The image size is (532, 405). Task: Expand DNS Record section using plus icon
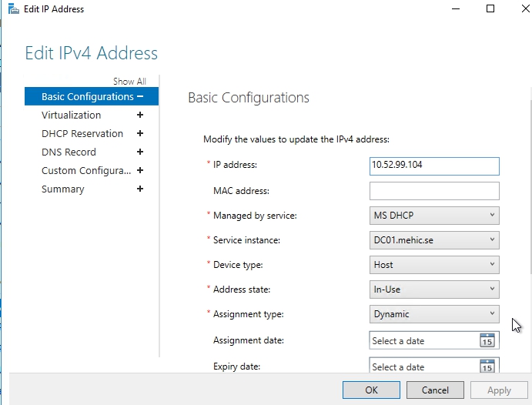pos(140,152)
